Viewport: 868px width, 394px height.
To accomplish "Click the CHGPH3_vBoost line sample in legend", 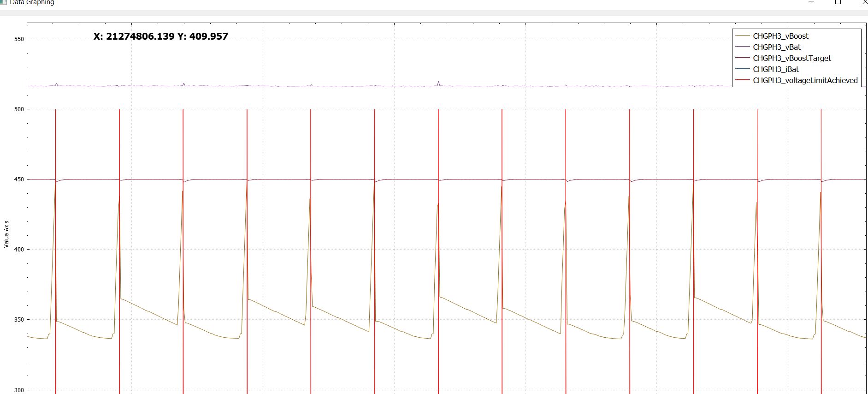I will pos(742,36).
